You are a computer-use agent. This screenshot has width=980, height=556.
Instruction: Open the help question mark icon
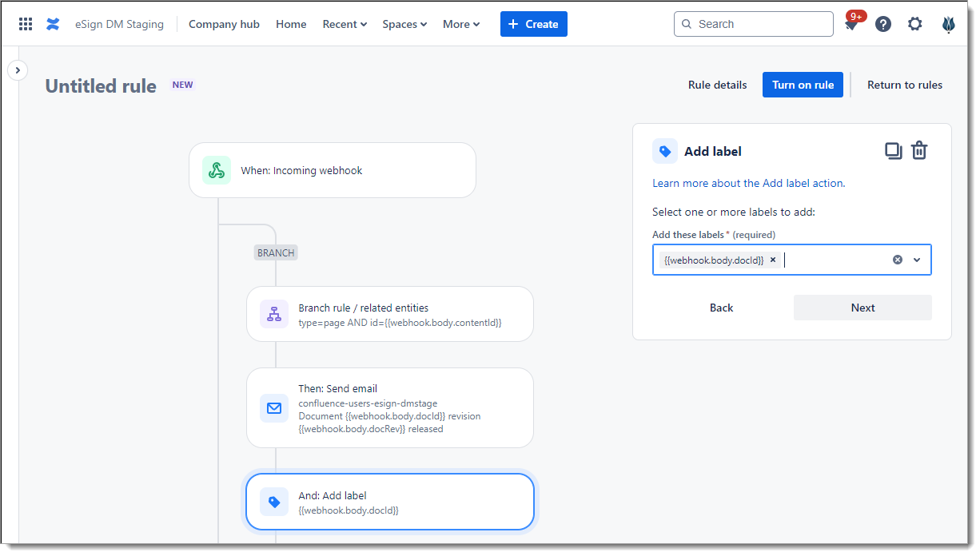coord(883,24)
